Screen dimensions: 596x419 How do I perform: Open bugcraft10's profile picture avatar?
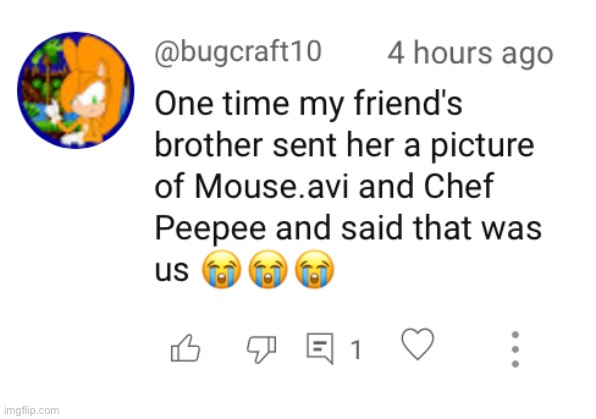(76, 90)
